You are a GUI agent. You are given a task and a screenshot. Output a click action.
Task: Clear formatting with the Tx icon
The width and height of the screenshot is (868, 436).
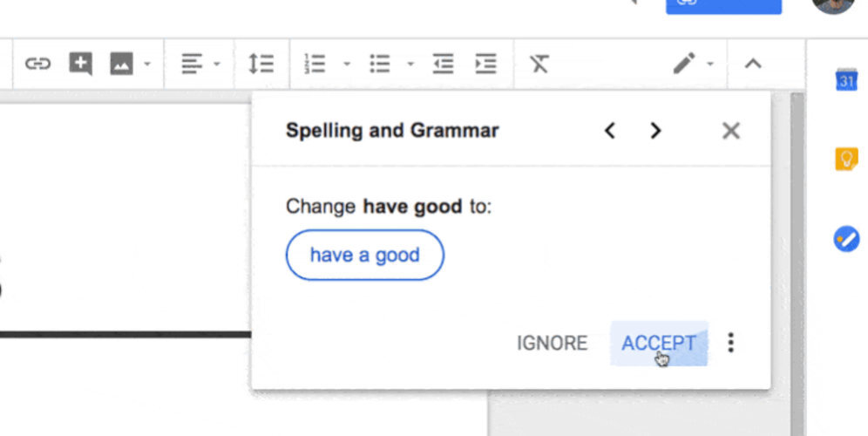click(539, 64)
